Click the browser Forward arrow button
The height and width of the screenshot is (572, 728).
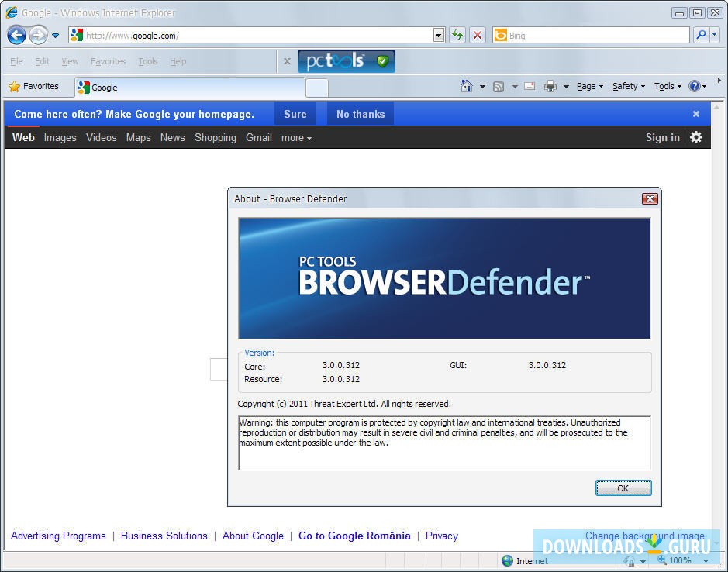coord(39,36)
